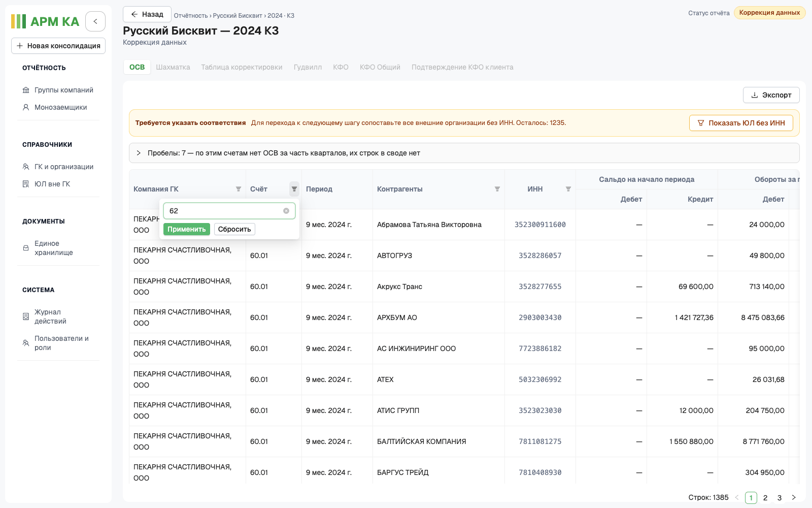The image size is (812, 508).
Task: Open Пользователи и роли
Action: click(x=58, y=343)
